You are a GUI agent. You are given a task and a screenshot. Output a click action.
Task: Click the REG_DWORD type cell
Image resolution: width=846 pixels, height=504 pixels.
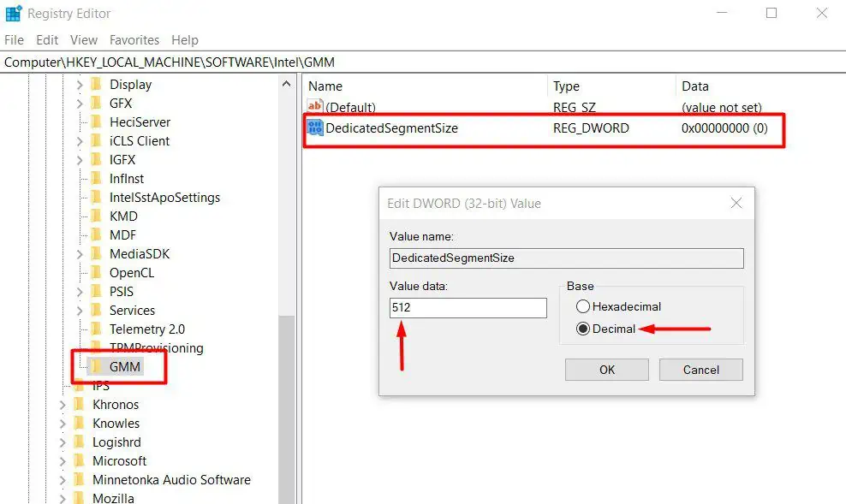591,128
